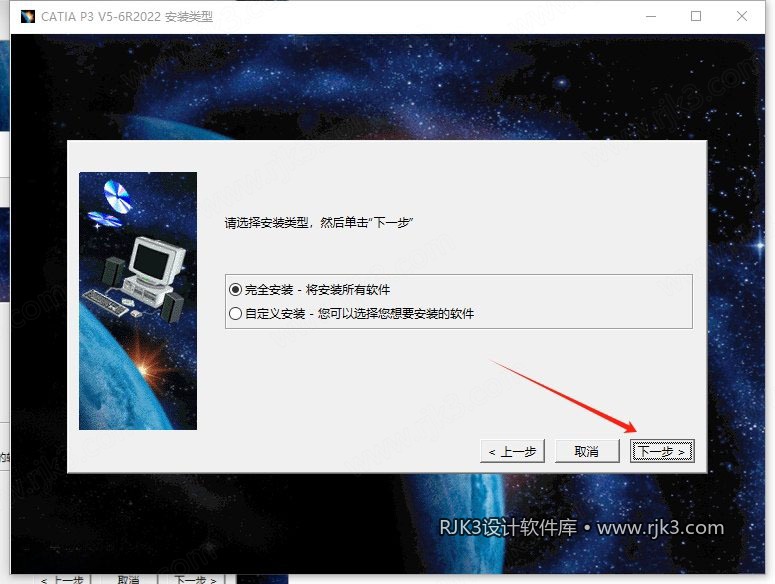775x584 pixels.
Task: Click the 取消 button in the dialog
Action: (587, 451)
